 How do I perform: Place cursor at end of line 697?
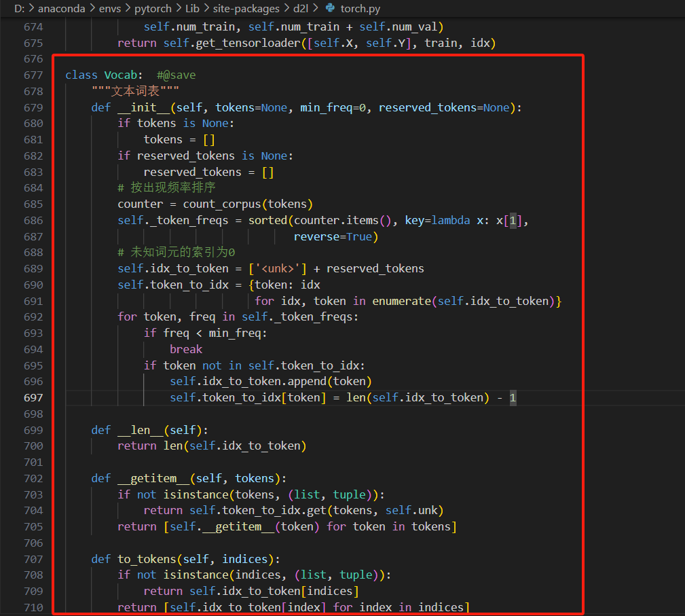(517, 398)
